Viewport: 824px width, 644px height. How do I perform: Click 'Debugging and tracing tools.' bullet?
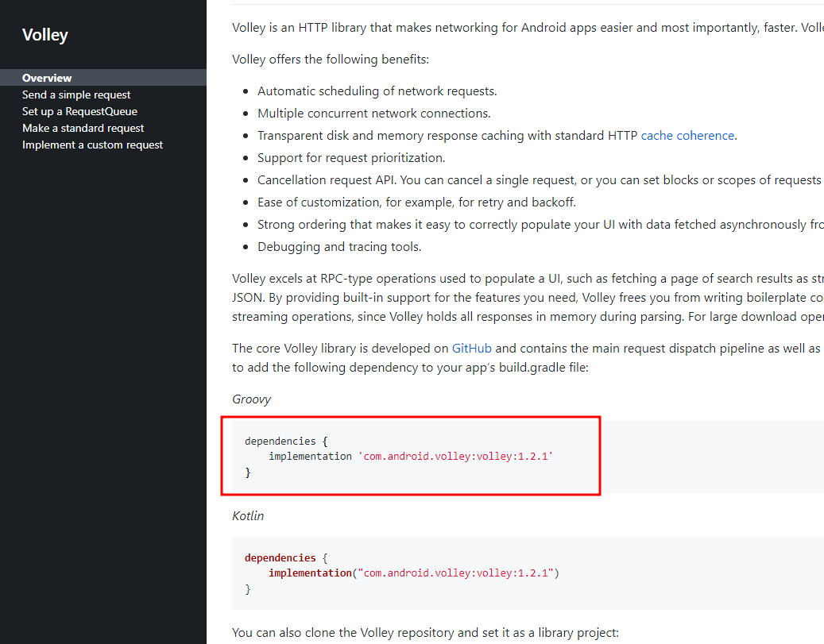point(339,247)
